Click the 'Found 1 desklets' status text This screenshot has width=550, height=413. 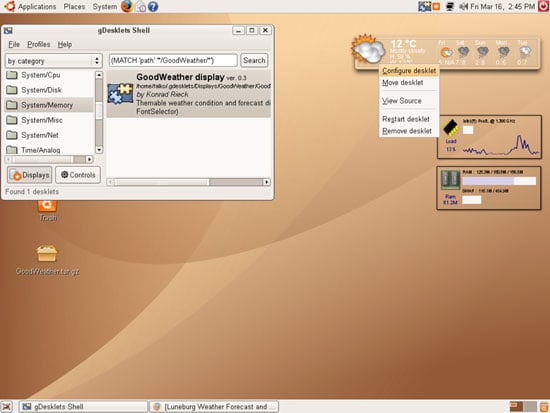32,192
